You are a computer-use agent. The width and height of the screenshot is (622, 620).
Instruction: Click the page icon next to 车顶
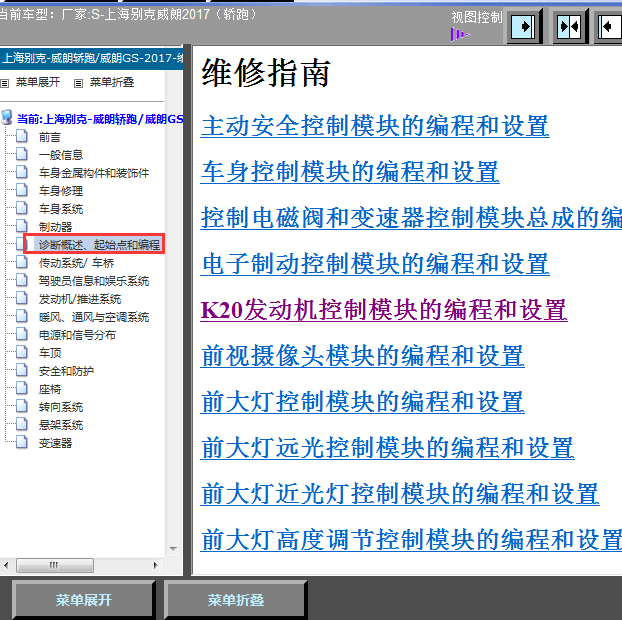tap(22, 352)
